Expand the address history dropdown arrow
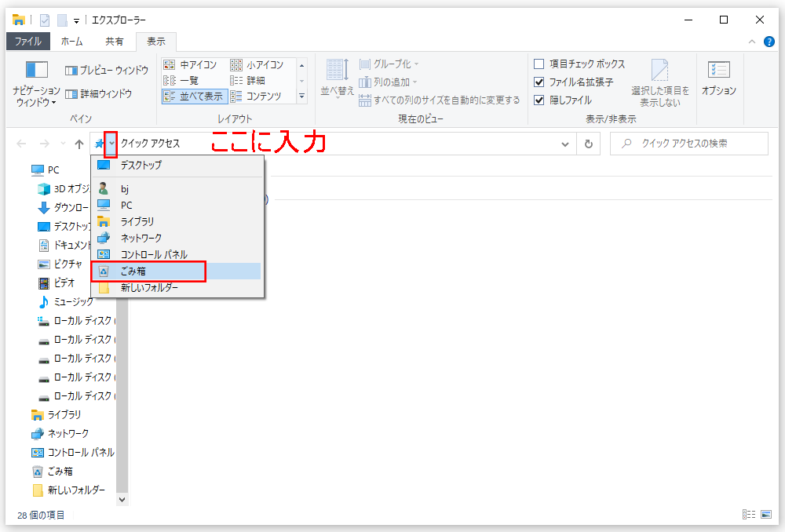This screenshot has height=532, width=785. point(565,144)
